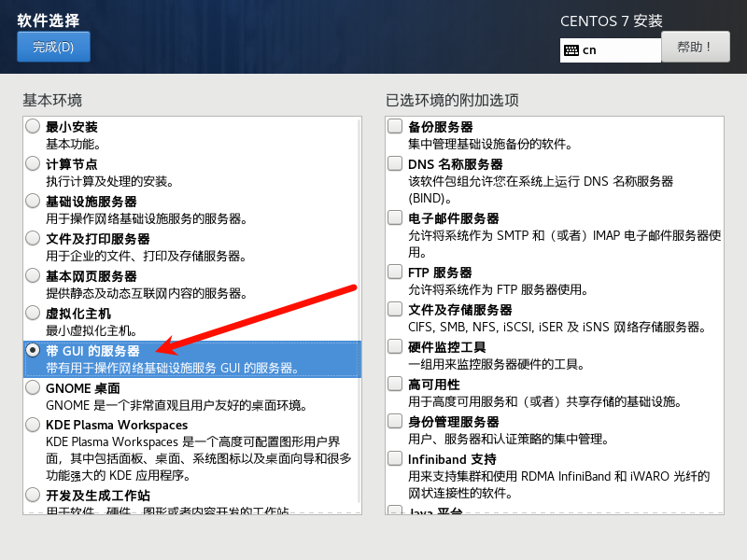This screenshot has width=747, height=560.
Task: Pick the 开发及生成工作站 radio option
Action: [x=33, y=495]
